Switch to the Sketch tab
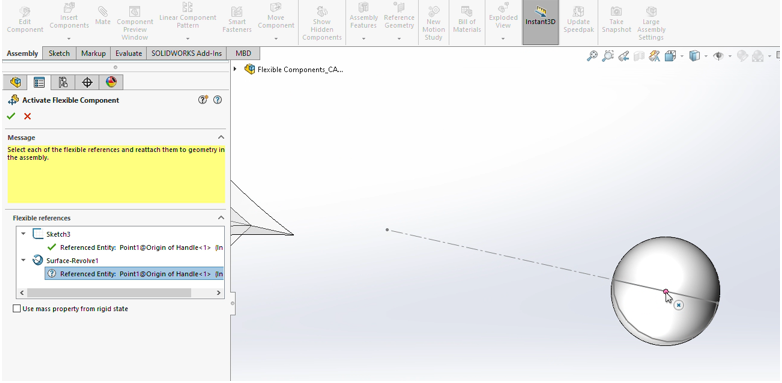Image resolution: width=782 pixels, height=383 pixels. [59, 53]
